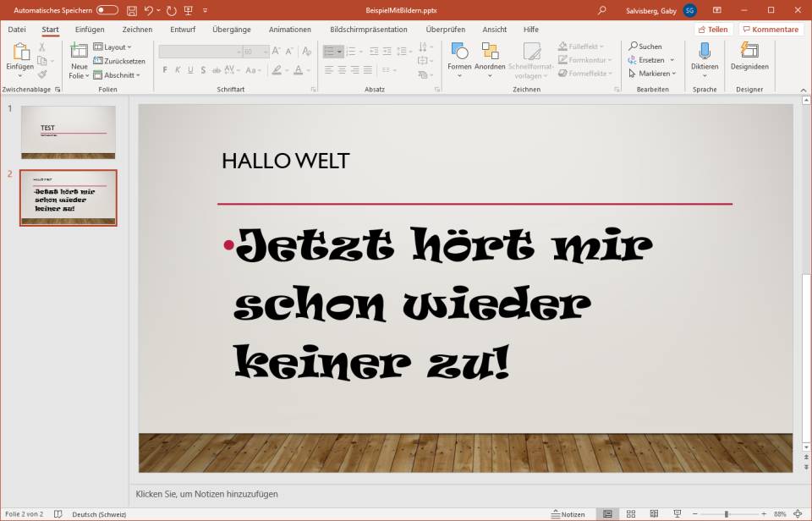This screenshot has height=521, width=812.
Task: Switch to the Überprüfen tab
Action: click(446, 30)
